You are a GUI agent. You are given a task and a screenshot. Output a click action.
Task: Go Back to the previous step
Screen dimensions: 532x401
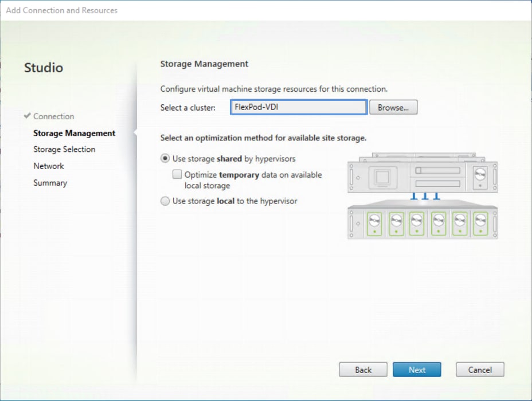(363, 369)
